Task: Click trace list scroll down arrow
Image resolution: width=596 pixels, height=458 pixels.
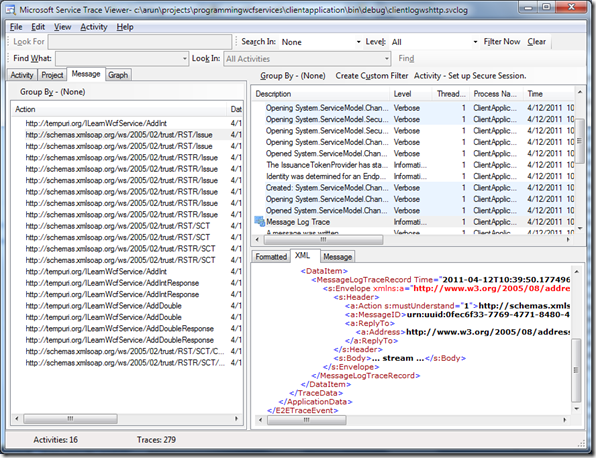Action: [x=580, y=228]
